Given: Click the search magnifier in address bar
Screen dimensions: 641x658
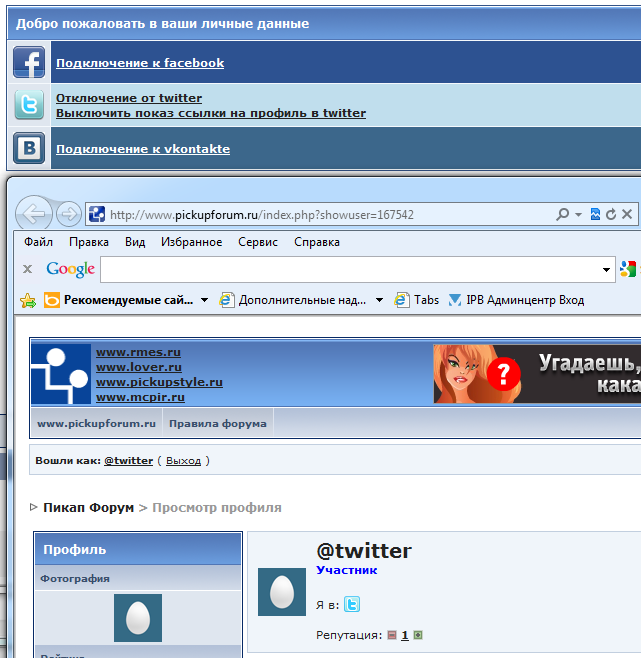Looking at the screenshot, I should [x=563, y=214].
